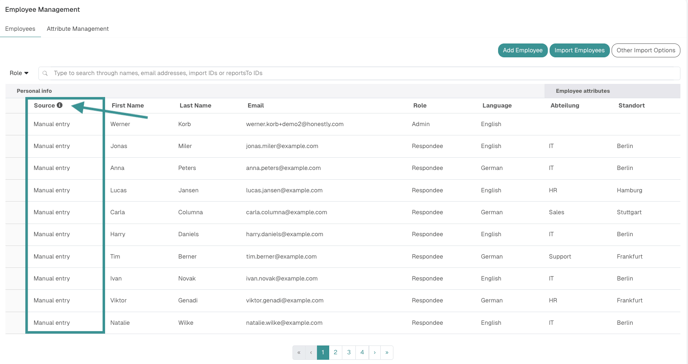Focus the employee search field
Image resolution: width=688 pixels, height=364 pixels.
coord(359,73)
